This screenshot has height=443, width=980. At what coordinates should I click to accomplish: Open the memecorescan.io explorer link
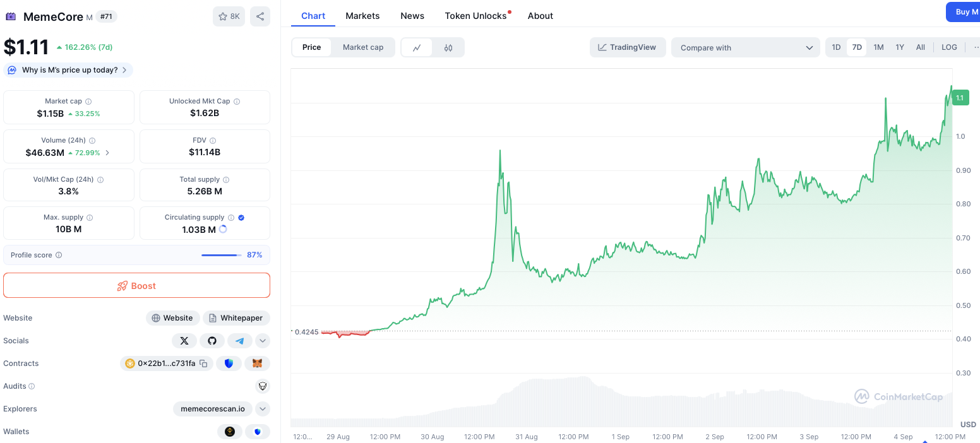(x=213, y=409)
